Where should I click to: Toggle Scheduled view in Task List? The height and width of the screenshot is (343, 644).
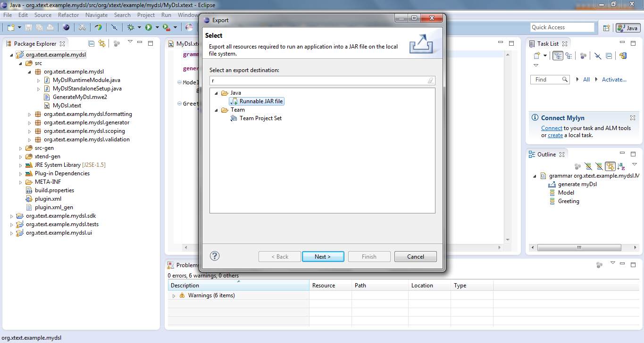(x=569, y=56)
